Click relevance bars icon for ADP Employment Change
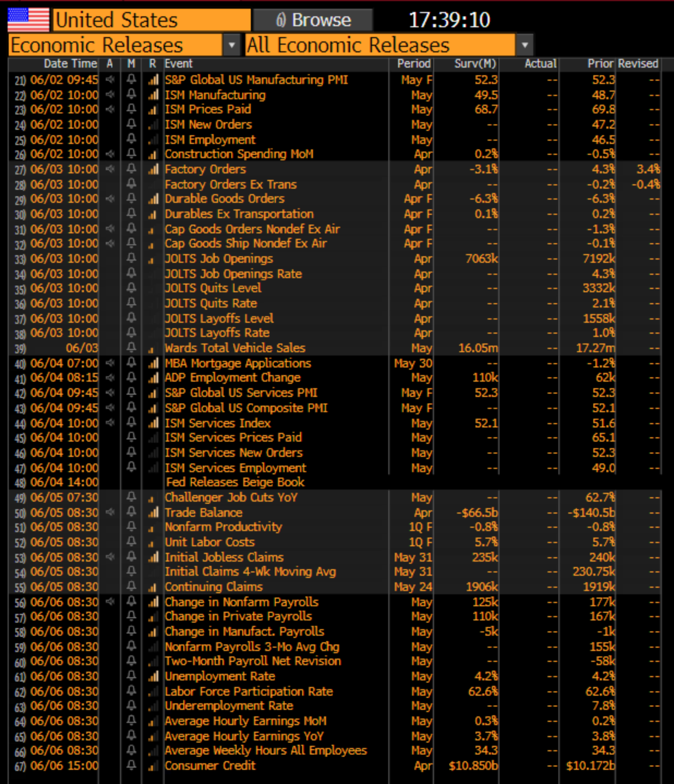This screenshot has height=784, width=674. click(x=153, y=378)
